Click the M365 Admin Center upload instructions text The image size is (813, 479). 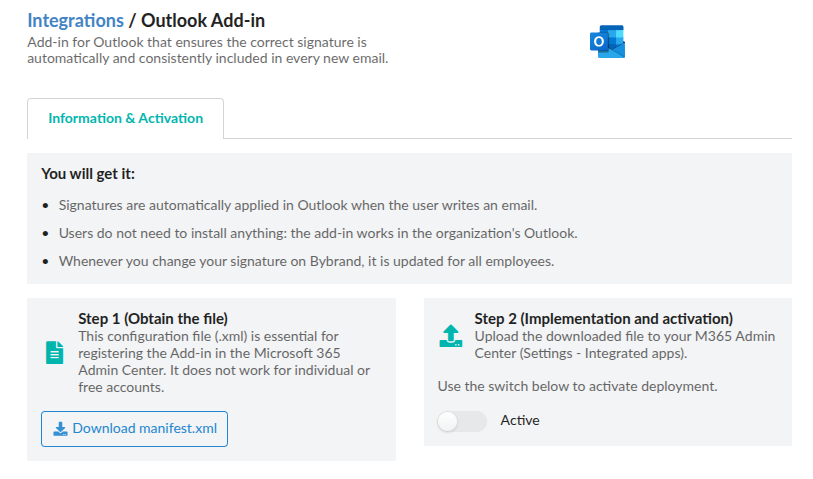pos(624,345)
